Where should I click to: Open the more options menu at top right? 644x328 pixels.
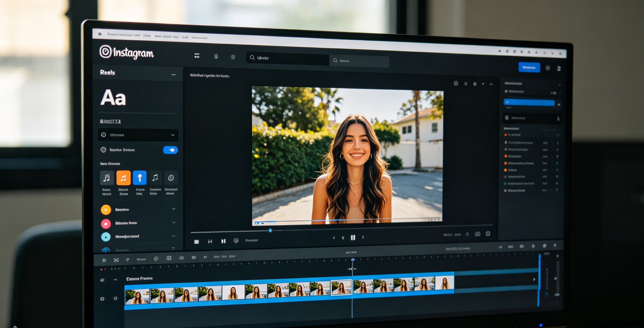pos(559,68)
